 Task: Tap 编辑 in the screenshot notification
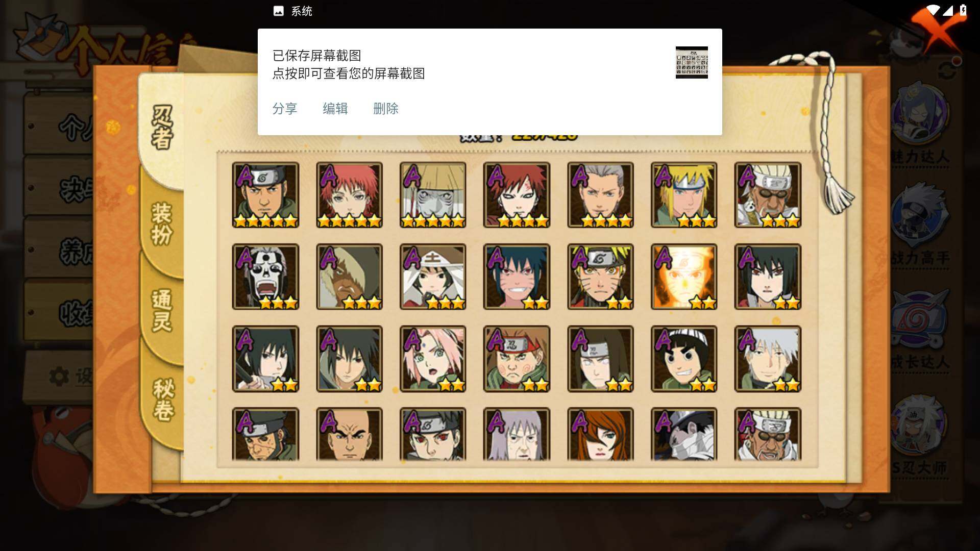335,109
